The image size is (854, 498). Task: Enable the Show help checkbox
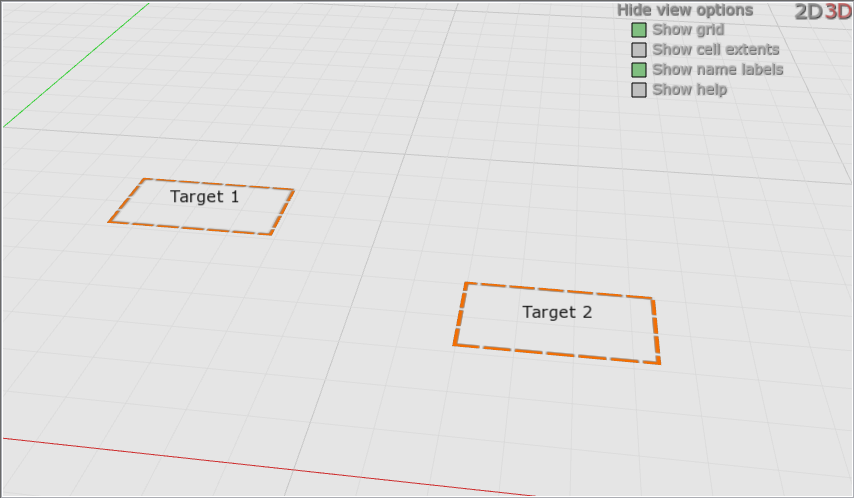tap(639, 90)
